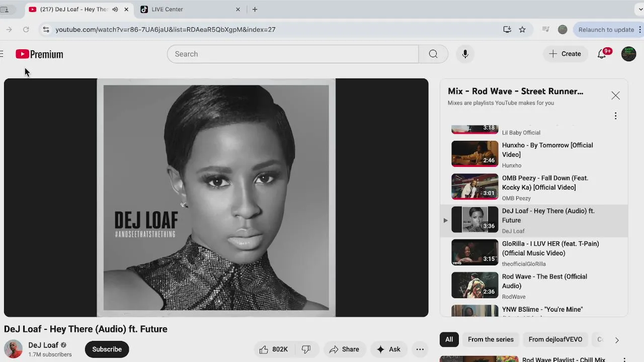Open site information icon in address bar
This screenshot has height=362, width=644.
(x=46, y=30)
